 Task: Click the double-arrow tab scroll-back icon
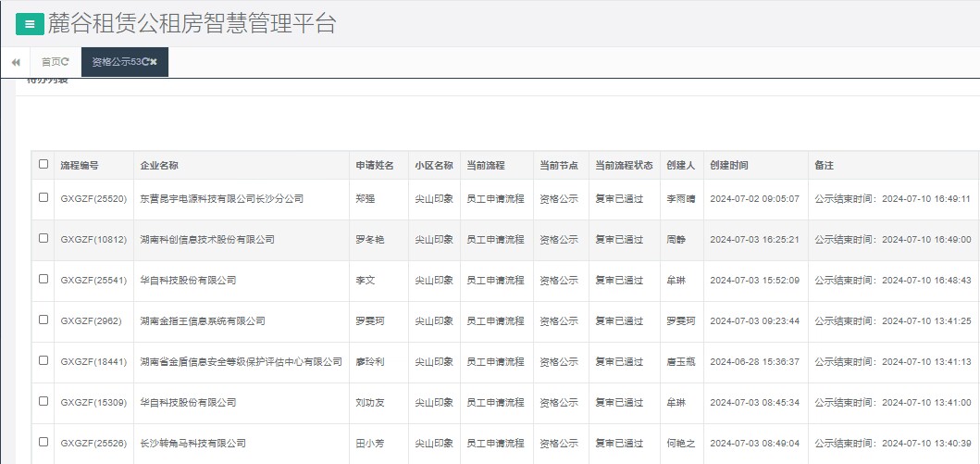tap(16, 62)
